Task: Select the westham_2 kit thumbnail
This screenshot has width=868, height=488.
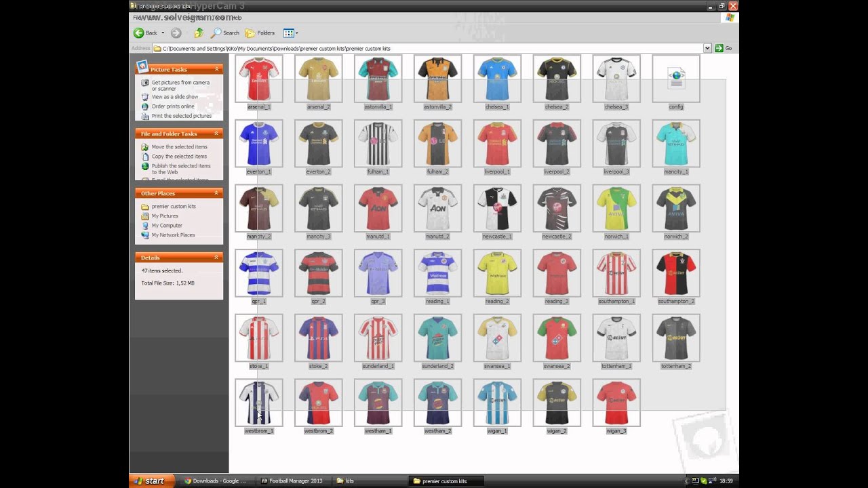Action: 437,403
